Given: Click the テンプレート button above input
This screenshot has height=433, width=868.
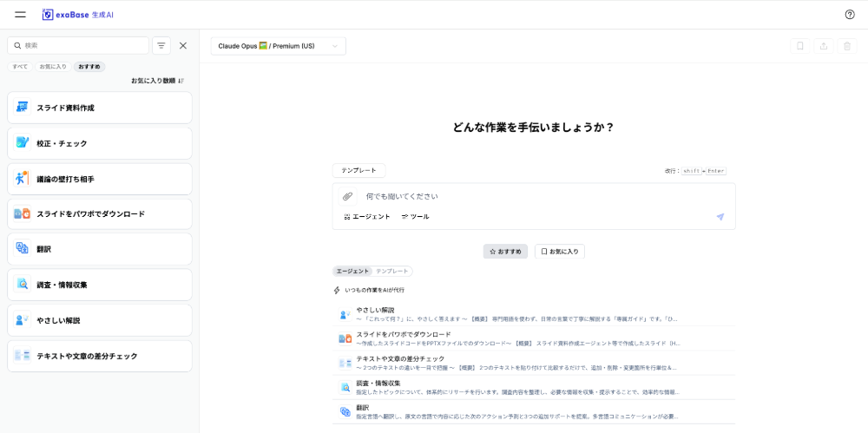Looking at the screenshot, I should [358, 171].
